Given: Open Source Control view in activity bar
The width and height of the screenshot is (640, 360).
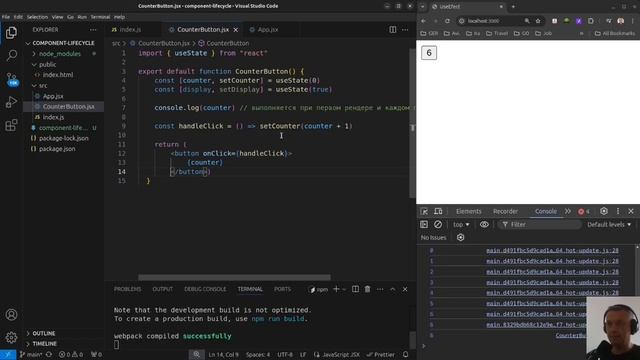Looking at the screenshot, I should 11,79.
